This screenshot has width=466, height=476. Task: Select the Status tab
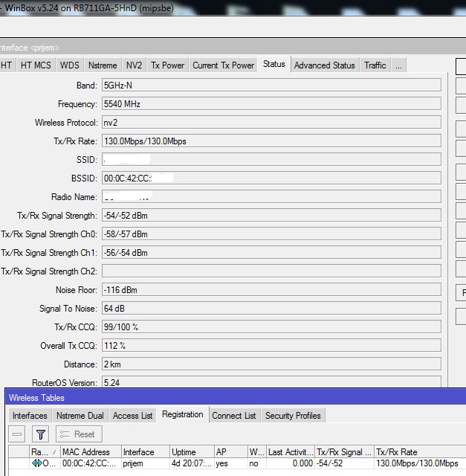coord(274,64)
